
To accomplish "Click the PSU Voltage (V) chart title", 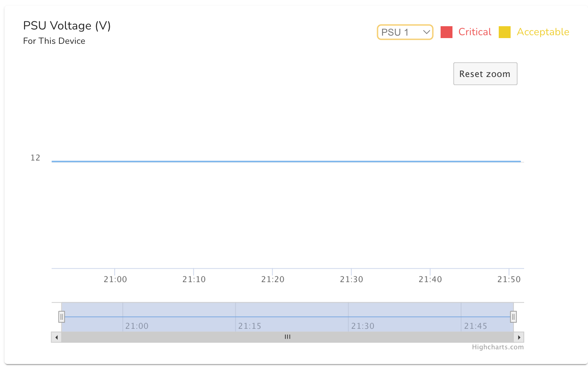I will click(67, 26).
